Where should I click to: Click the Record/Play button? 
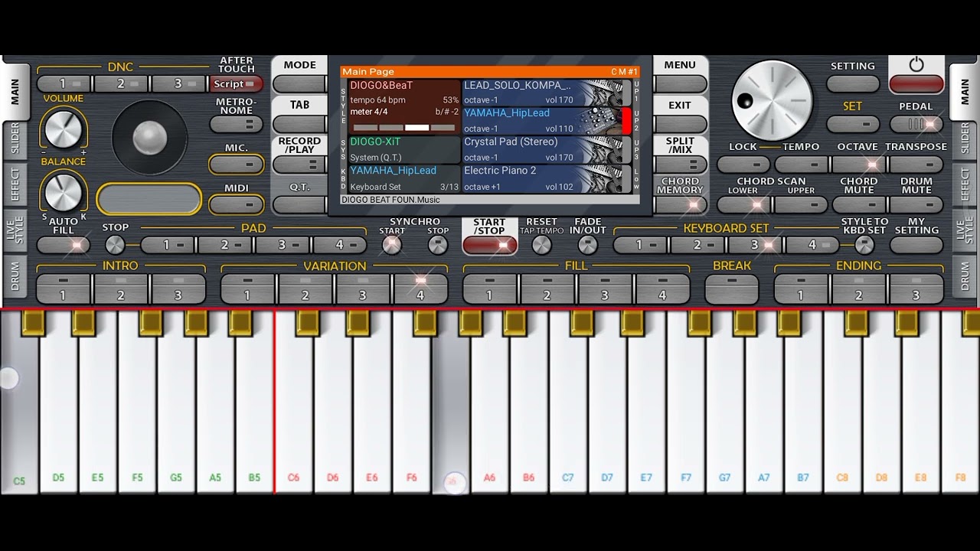click(299, 164)
